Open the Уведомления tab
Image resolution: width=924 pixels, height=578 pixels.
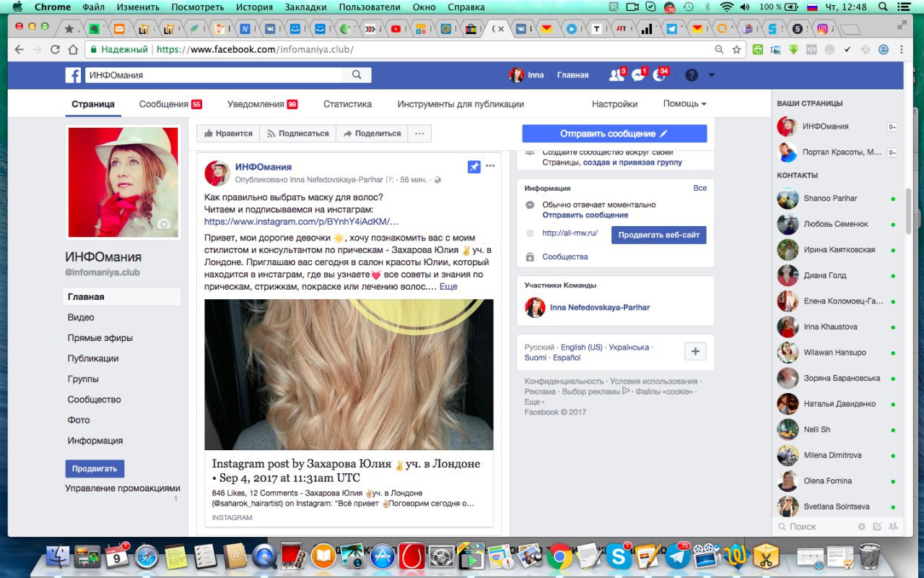pyautogui.click(x=262, y=104)
